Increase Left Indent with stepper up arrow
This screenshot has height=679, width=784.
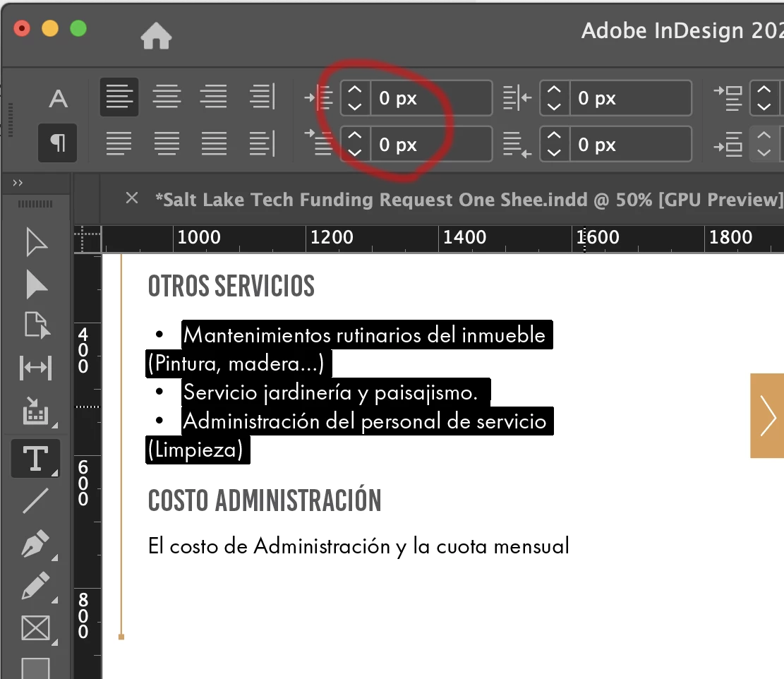355,90
